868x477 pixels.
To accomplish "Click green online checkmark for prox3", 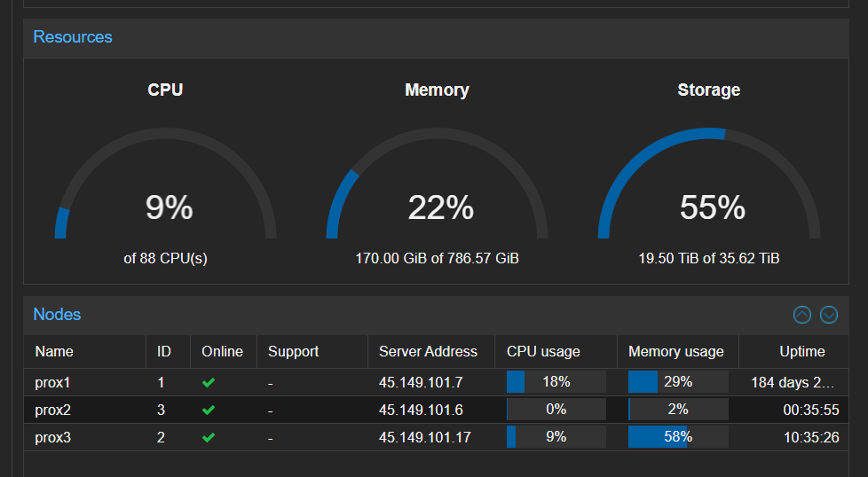I will point(209,438).
